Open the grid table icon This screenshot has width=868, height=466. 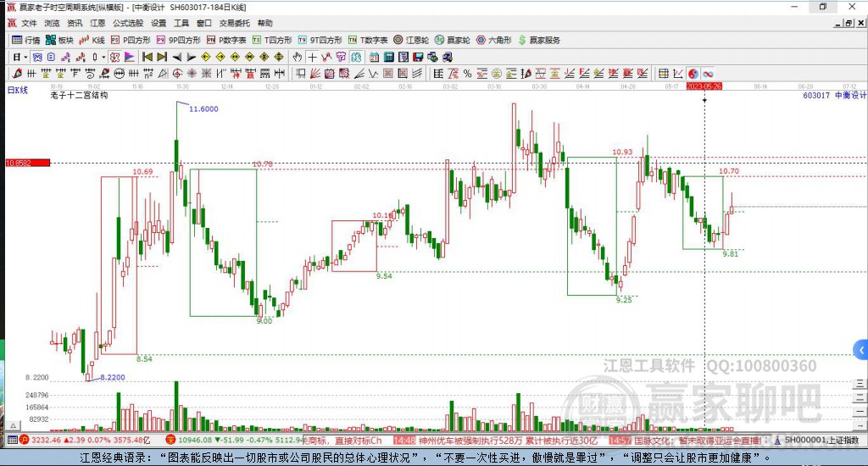(663, 73)
